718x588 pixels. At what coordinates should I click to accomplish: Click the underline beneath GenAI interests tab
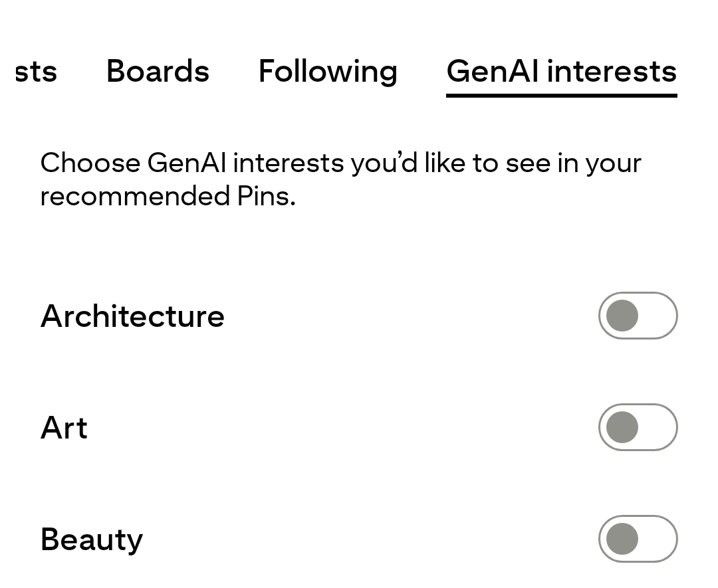(x=562, y=96)
